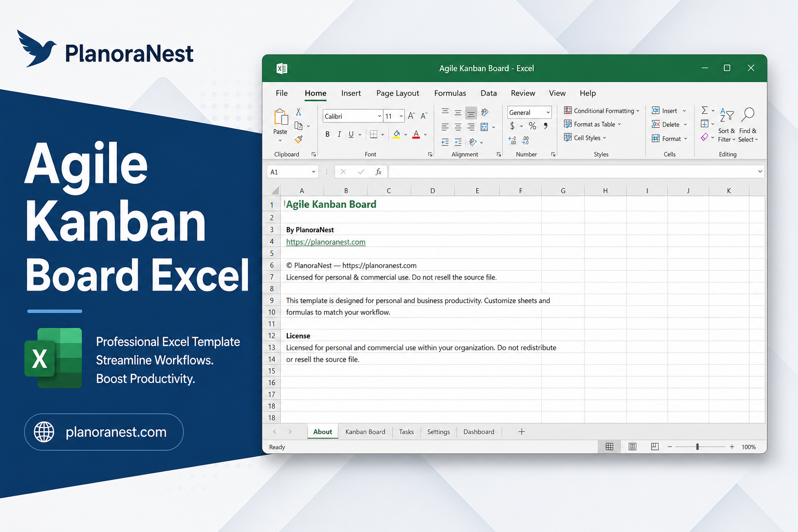This screenshot has width=798, height=532.
Task: Enable Wrap Text
Action: tap(485, 112)
